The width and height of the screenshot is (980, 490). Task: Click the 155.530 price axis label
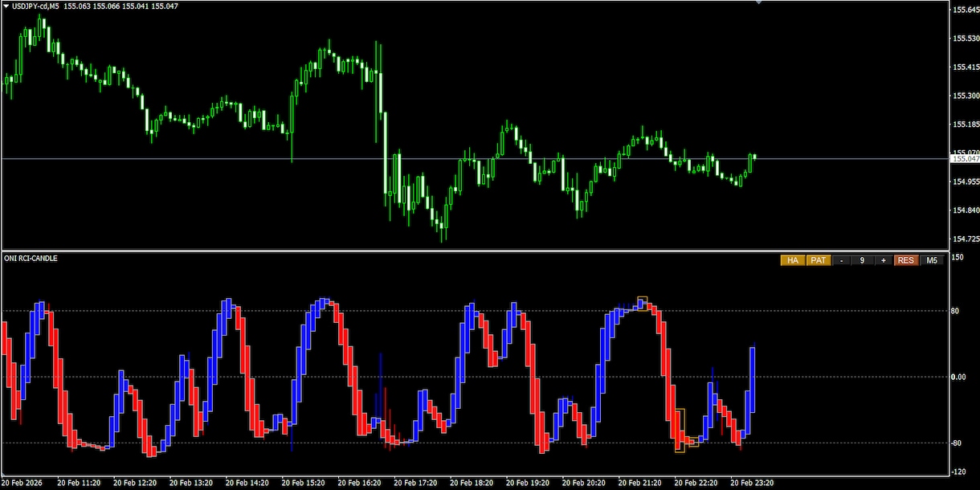click(965, 39)
